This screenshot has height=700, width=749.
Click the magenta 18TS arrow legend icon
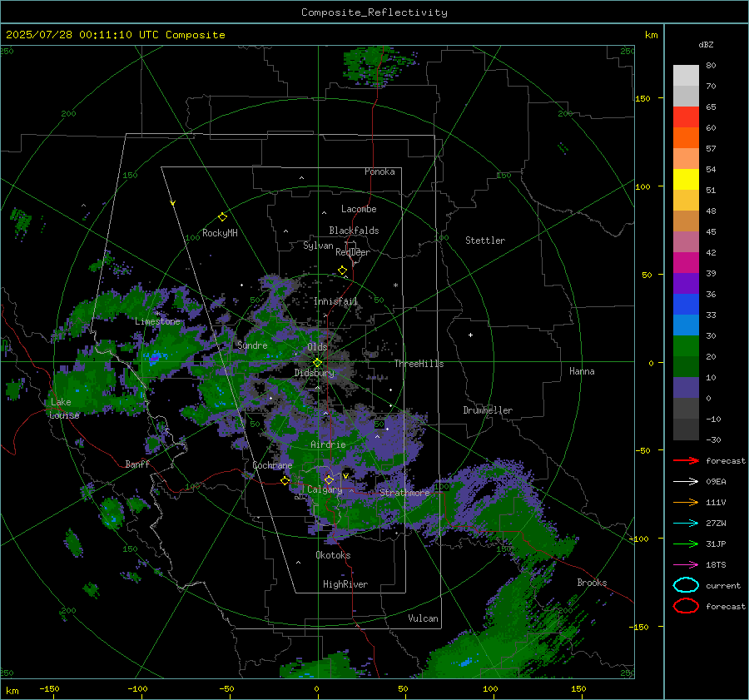[686, 565]
